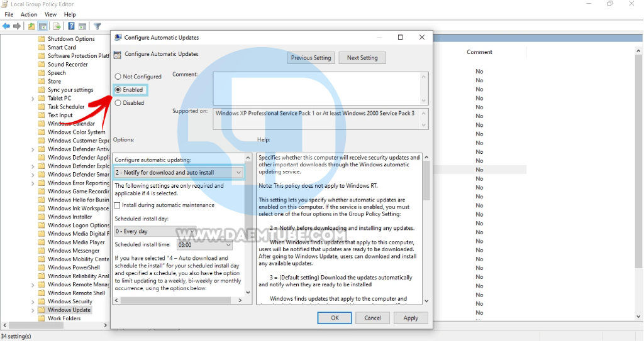Select the Not Configured radio button
The height and width of the screenshot is (341, 644).
(x=118, y=77)
